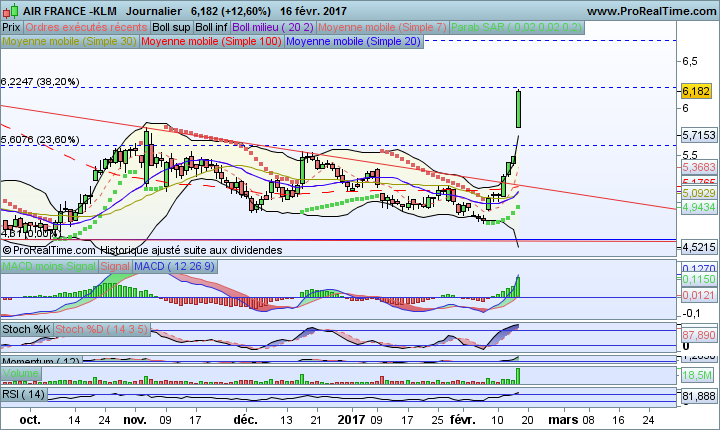Click the 6,5 price scale label
The image size is (720, 430).
tap(690, 61)
